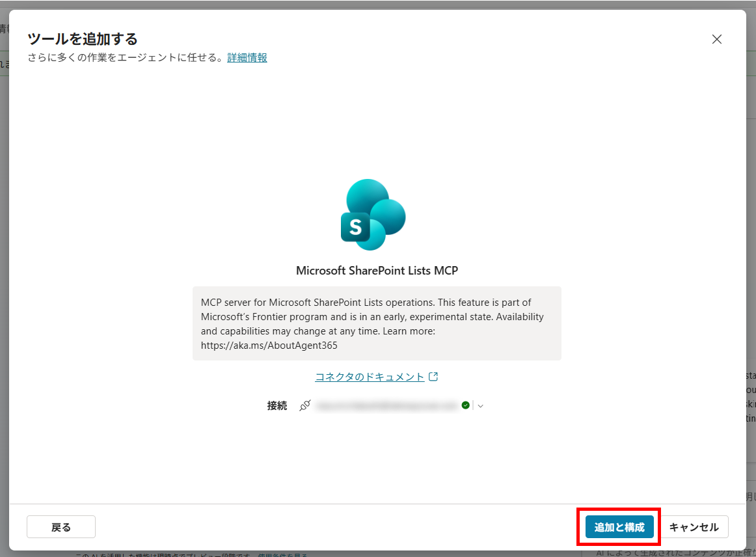This screenshot has height=557, width=756.
Task: Click the SharePoint Lists MCP logo
Action: tap(373, 215)
